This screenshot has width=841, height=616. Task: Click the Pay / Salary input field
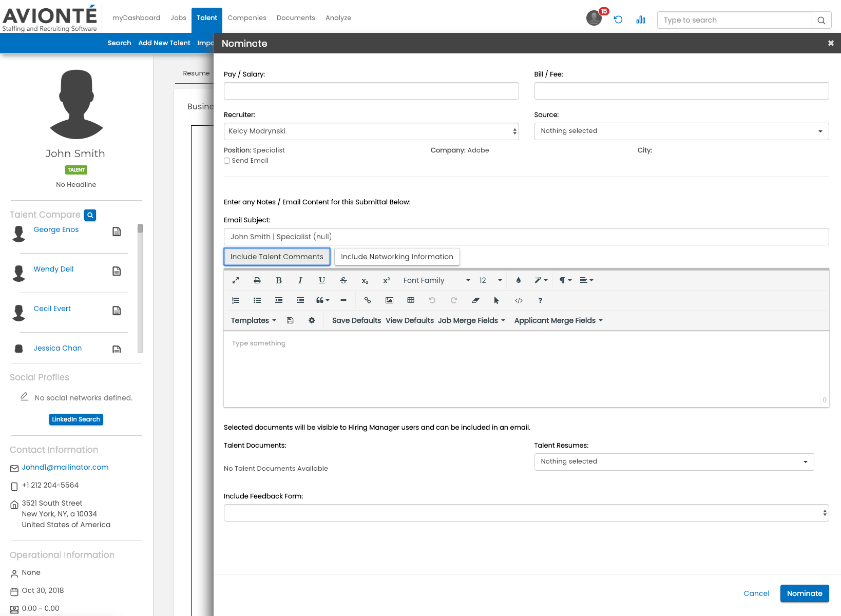(371, 91)
